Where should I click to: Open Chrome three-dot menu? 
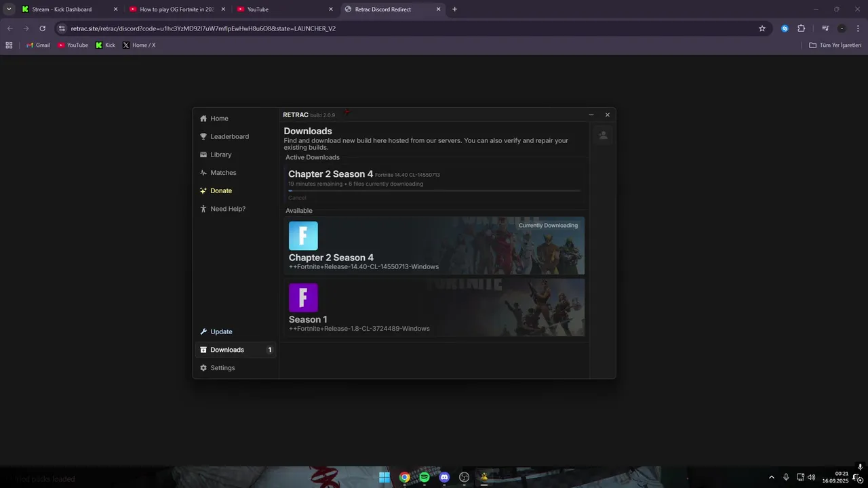click(858, 28)
